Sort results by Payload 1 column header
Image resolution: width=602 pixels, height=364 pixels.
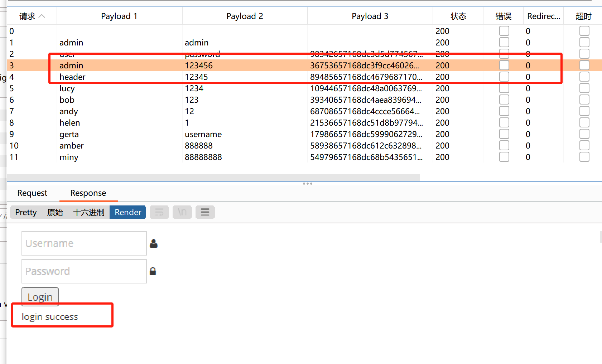tap(119, 16)
